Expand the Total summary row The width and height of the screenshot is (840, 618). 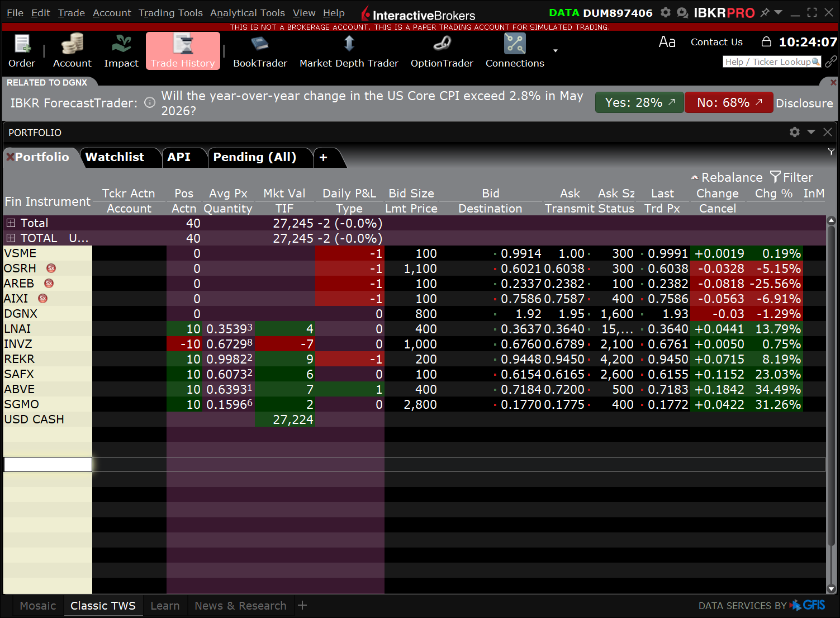[11, 223]
